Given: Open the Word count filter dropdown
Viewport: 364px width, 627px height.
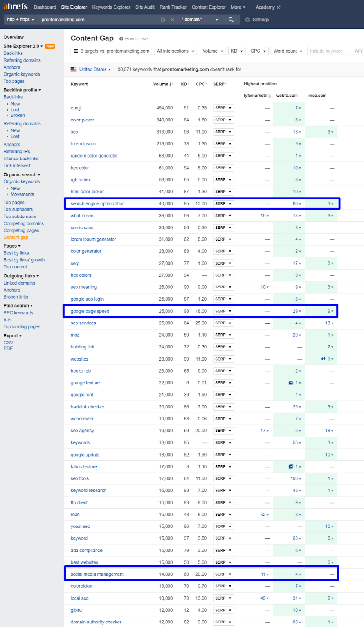Looking at the screenshot, I should (288, 51).
